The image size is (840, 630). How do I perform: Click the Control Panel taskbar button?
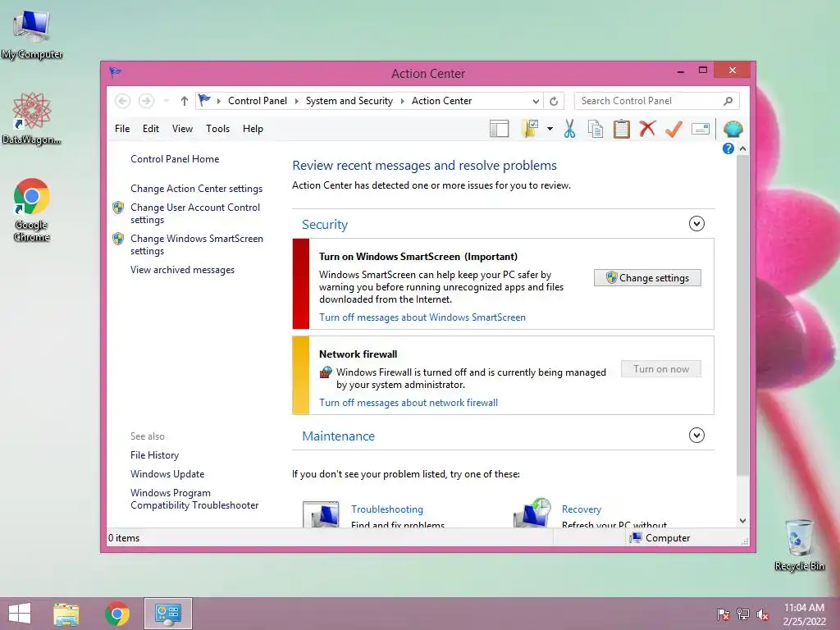[x=167, y=614]
